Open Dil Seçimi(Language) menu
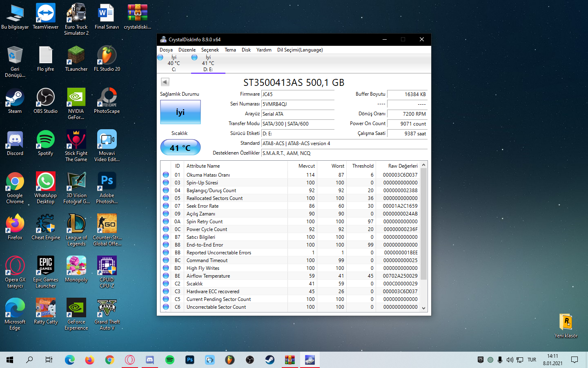588x368 pixels. click(300, 50)
